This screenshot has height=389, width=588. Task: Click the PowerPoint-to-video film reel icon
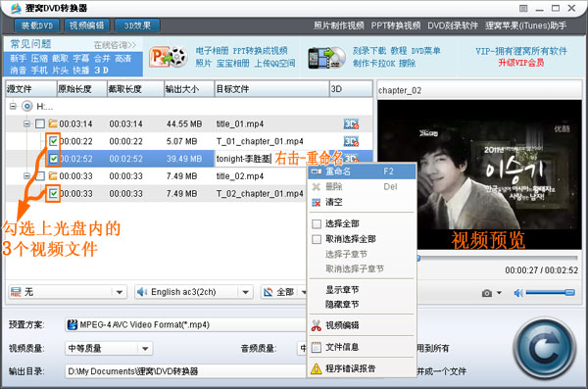point(169,57)
